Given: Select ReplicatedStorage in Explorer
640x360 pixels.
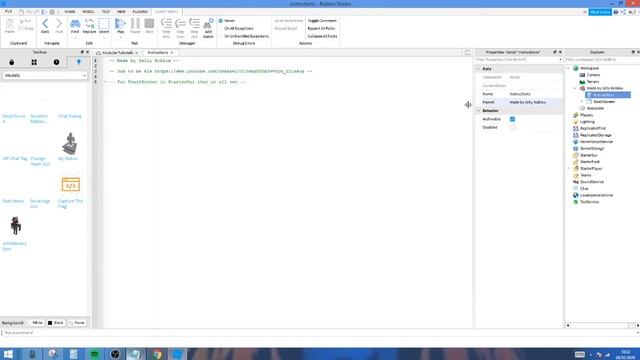Looking at the screenshot, I should click(x=596, y=135).
